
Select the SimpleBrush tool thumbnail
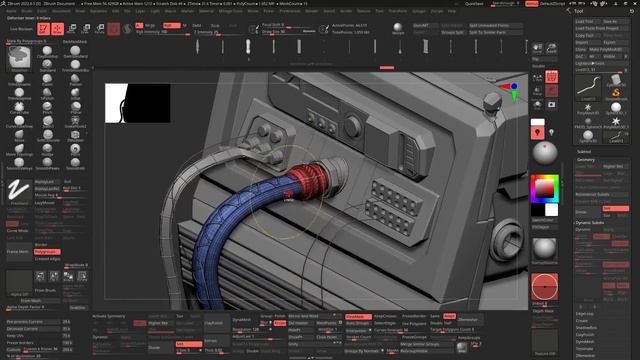tap(616, 93)
